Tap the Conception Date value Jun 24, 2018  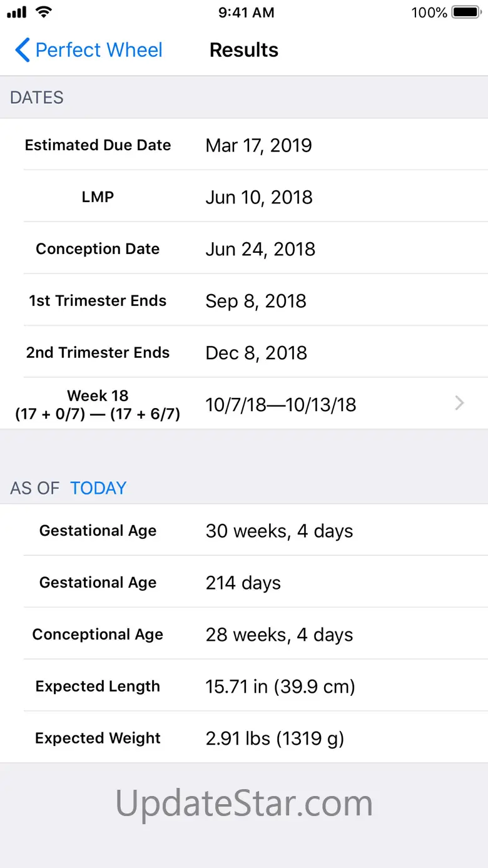click(x=260, y=249)
